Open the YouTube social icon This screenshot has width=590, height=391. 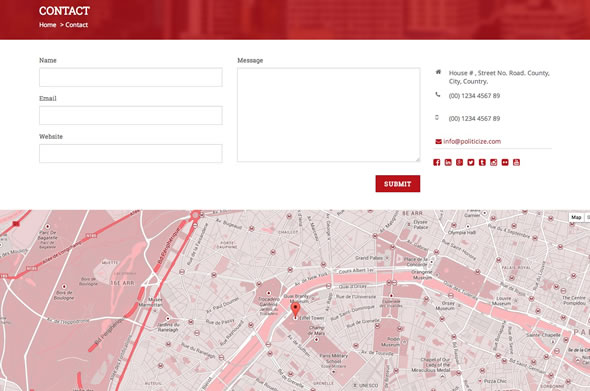pyautogui.click(x=516, y=162)
